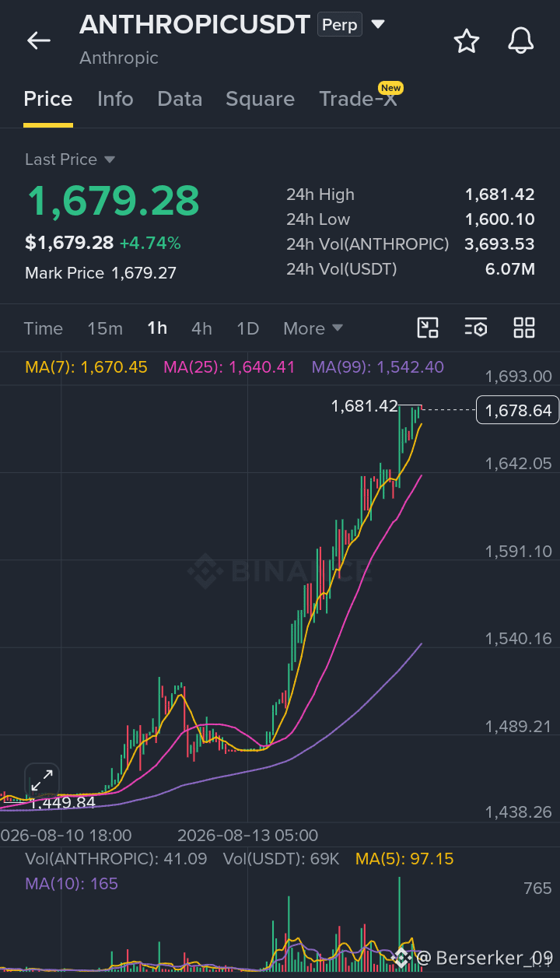Tap the 1,449.84 chart low marker
The height and width of the screenshot is (978, 560).
(62, 802)
